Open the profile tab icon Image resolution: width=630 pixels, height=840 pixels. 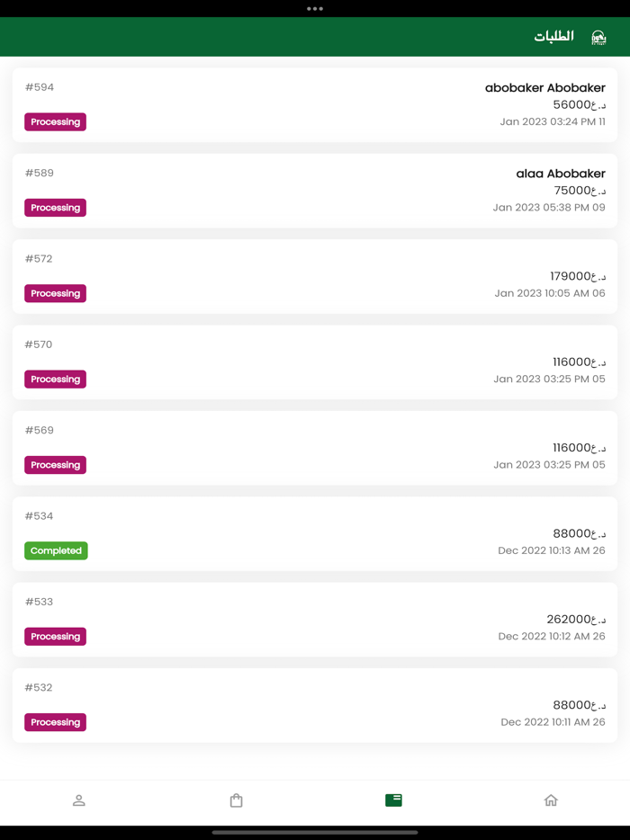(x=79, y=800)
